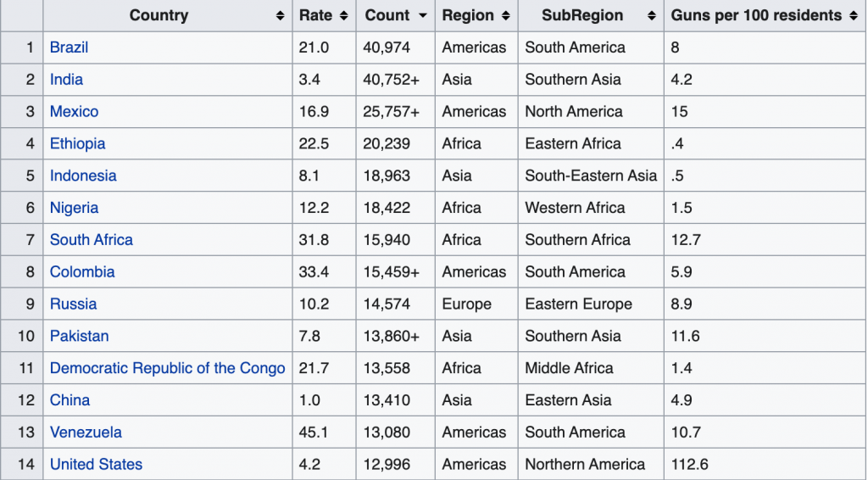Open the Indonesia article link

point(83,176)
